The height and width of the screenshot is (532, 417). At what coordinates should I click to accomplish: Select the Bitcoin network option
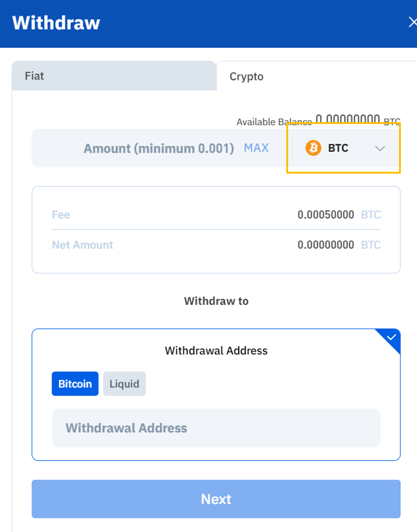coord(74,383)
